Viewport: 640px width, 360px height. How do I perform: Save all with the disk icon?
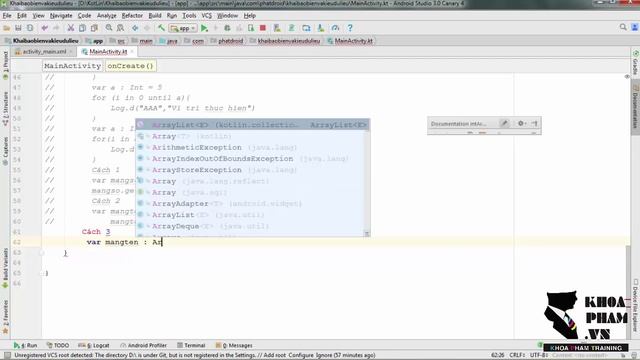[18, 28]
